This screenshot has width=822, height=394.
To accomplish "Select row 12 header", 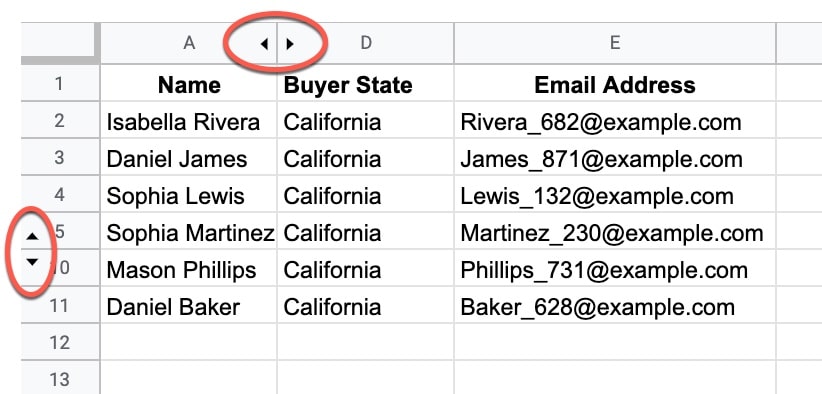I will [x=60, y=342].
